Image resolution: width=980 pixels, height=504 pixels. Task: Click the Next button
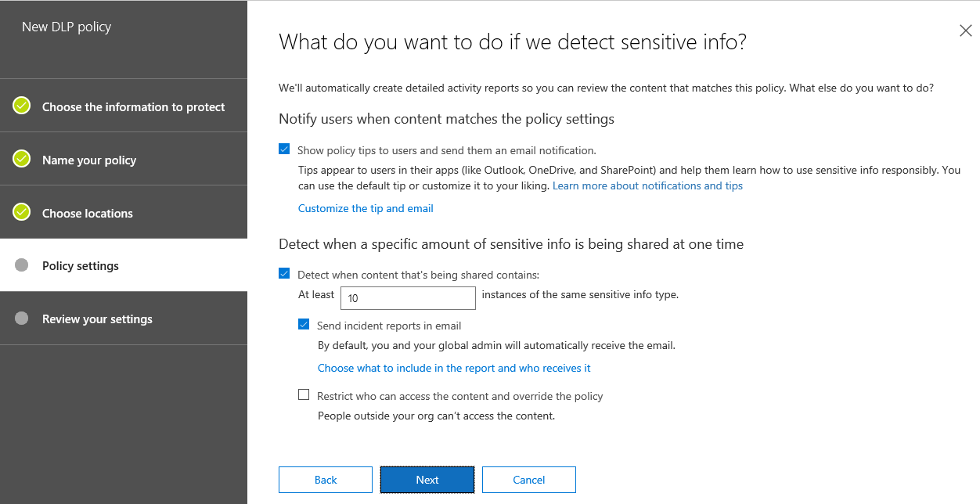tap(427, 479)
